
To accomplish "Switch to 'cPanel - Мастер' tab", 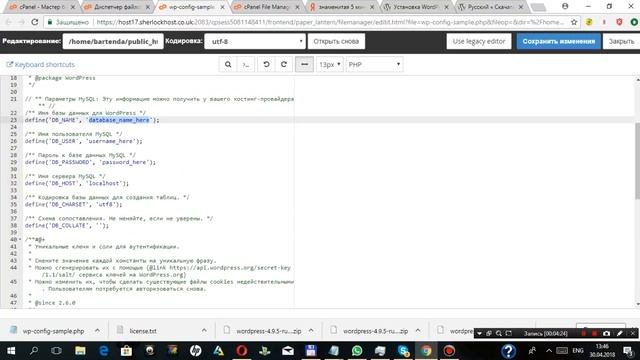I will pos(41,7).
